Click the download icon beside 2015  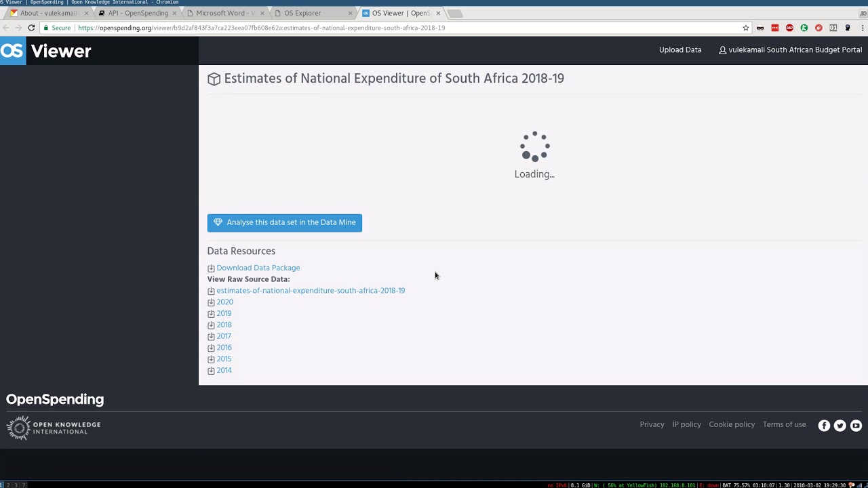(211, 359)
